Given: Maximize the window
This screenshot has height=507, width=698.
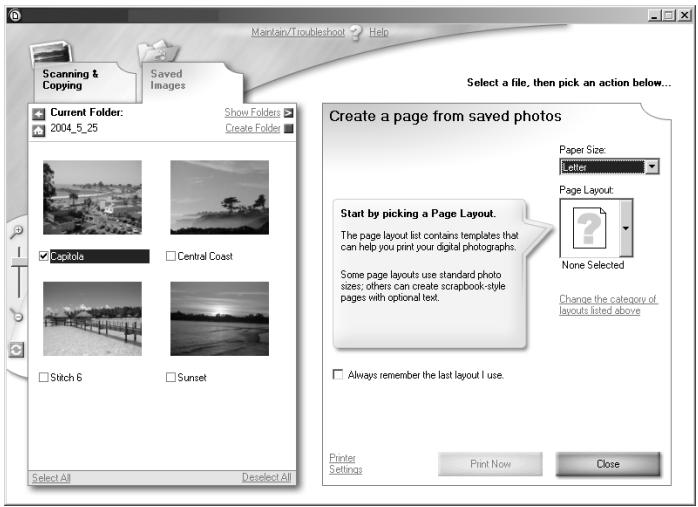Looking at the screenshot, I should (x=669, y=16).
